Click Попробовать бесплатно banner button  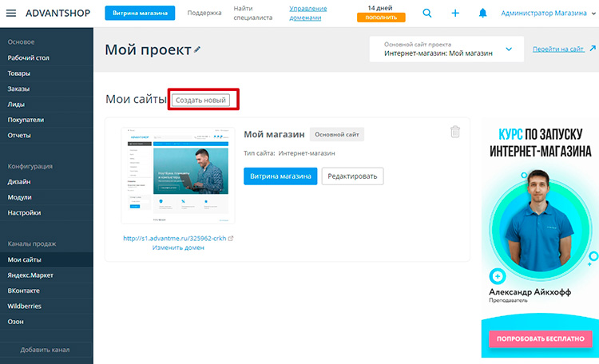pyautogui.click(x=540, y=338)
